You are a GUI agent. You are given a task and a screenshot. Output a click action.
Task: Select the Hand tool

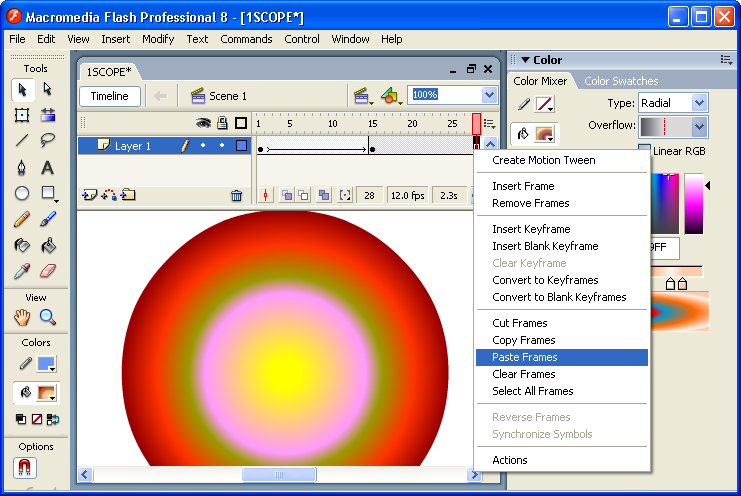(22, 318)
